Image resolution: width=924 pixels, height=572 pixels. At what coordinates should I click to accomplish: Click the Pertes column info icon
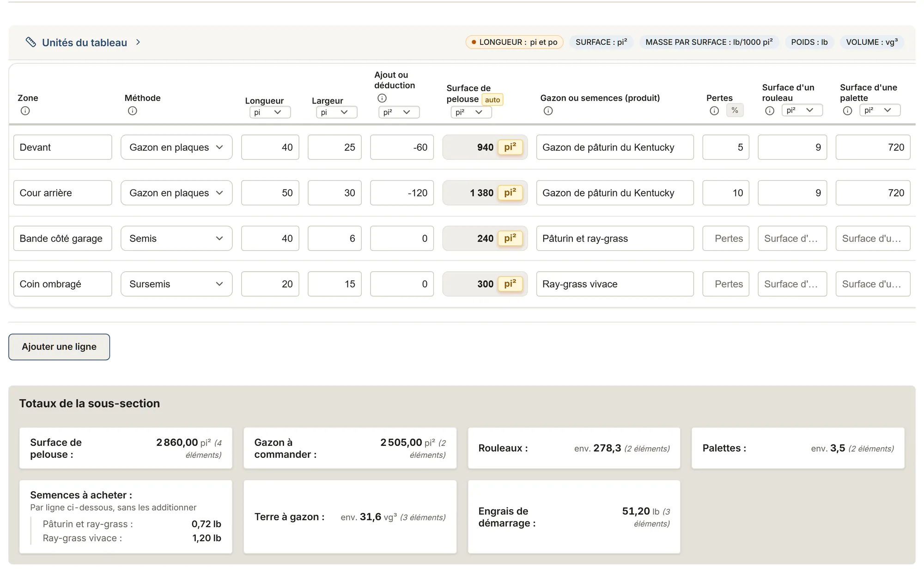click(x=714, y=111)
